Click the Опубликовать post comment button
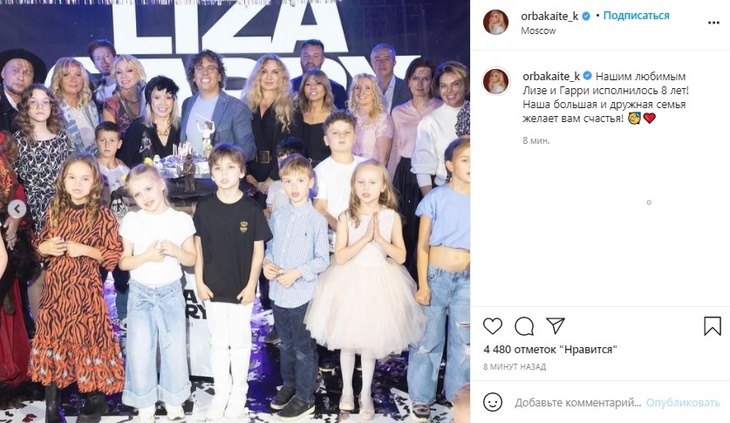The height and width of the screenshot is (423, 730). 683,403
